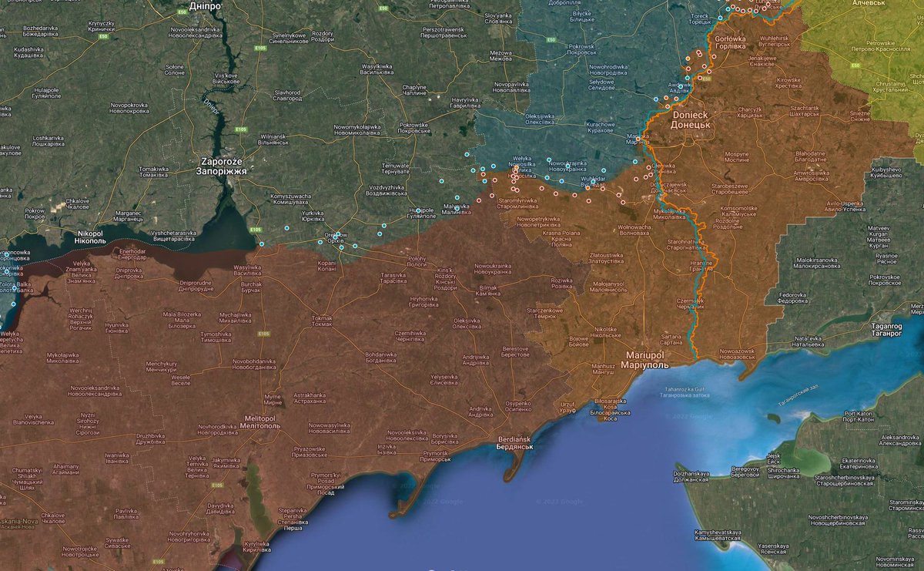The image size is (924, 571).
Task: Select the Berestove Берестове label
Action: pyautogui.click(x=515, y=352)
